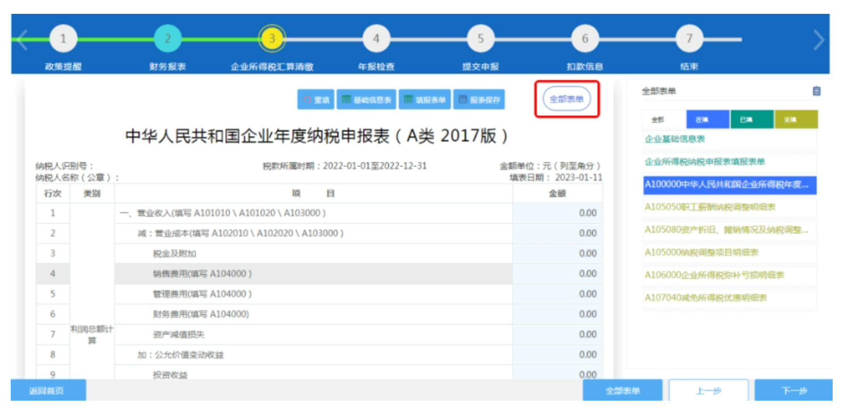Go to step 7 结束

689,39
